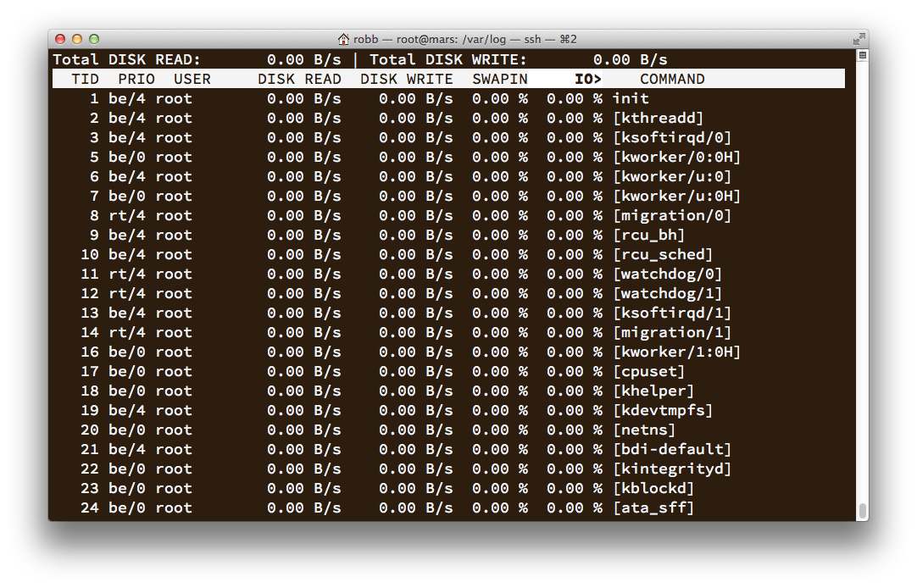Close the terminal window with red button
Screen dimensions: 917x588
tap(60, 39)
